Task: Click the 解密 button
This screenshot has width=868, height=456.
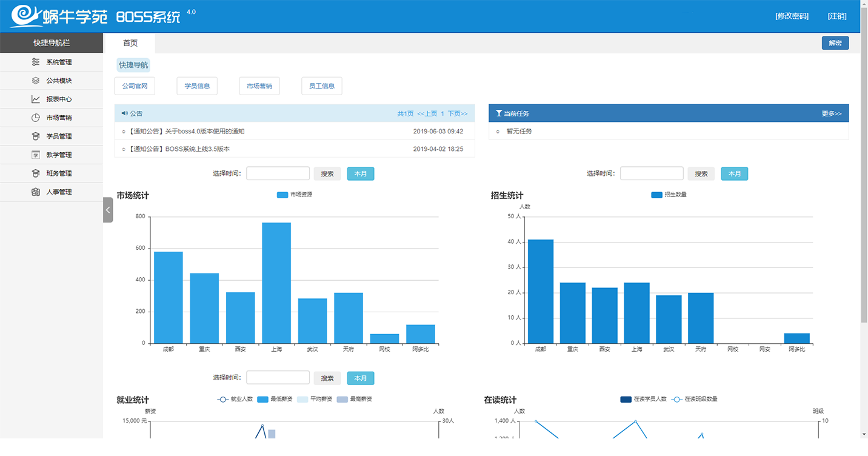Action: (835, 43)
